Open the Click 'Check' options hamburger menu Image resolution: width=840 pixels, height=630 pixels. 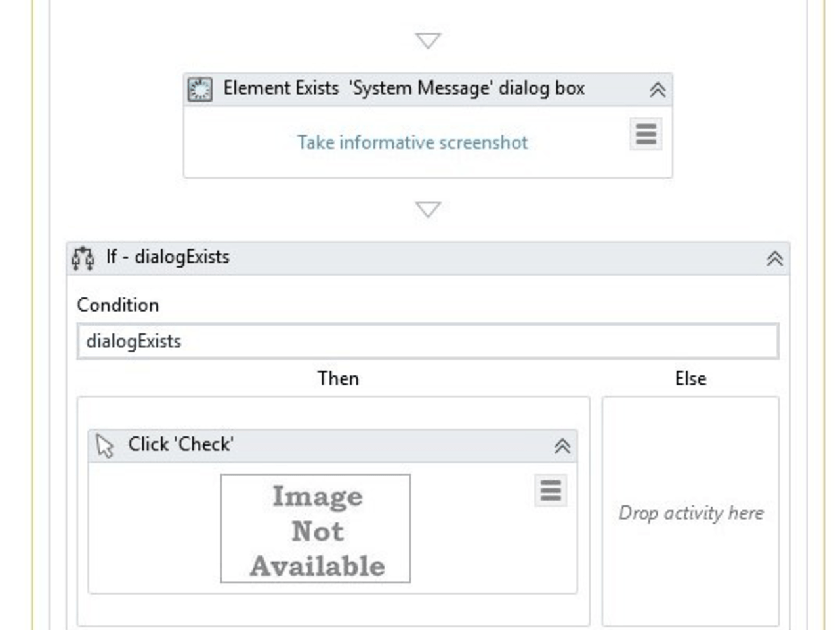[x=550, y=490]
